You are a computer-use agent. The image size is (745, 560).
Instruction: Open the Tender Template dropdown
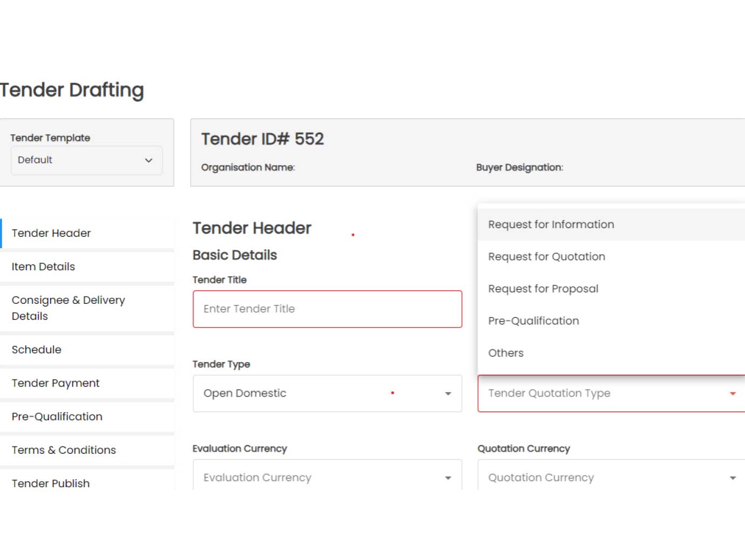point(86,160)
